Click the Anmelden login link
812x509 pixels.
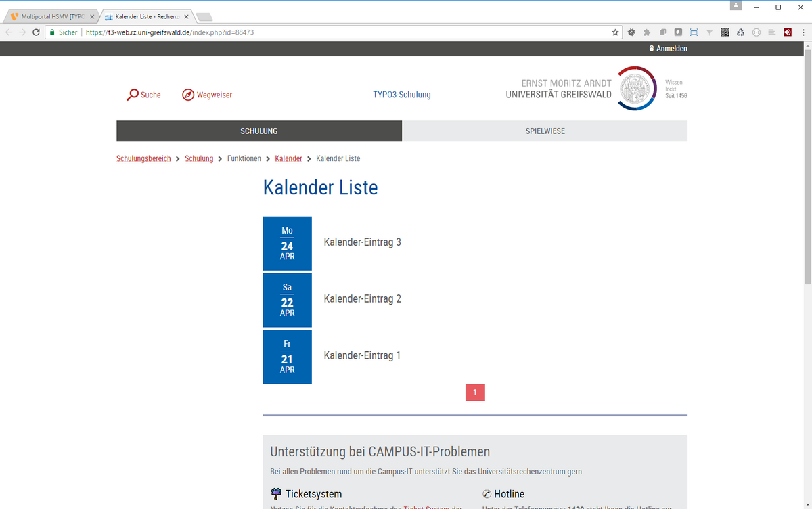point(668,49)
